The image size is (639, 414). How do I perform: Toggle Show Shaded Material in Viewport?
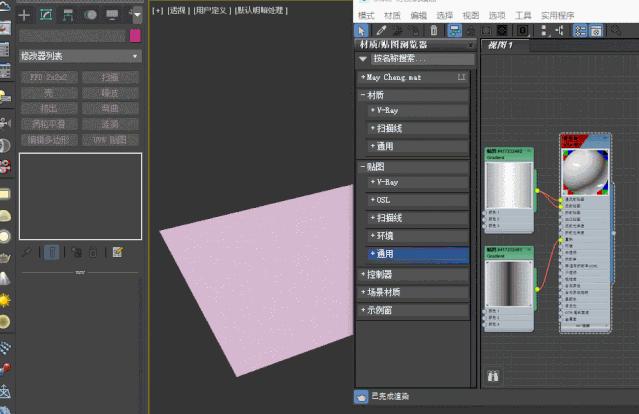pos(486,31)
